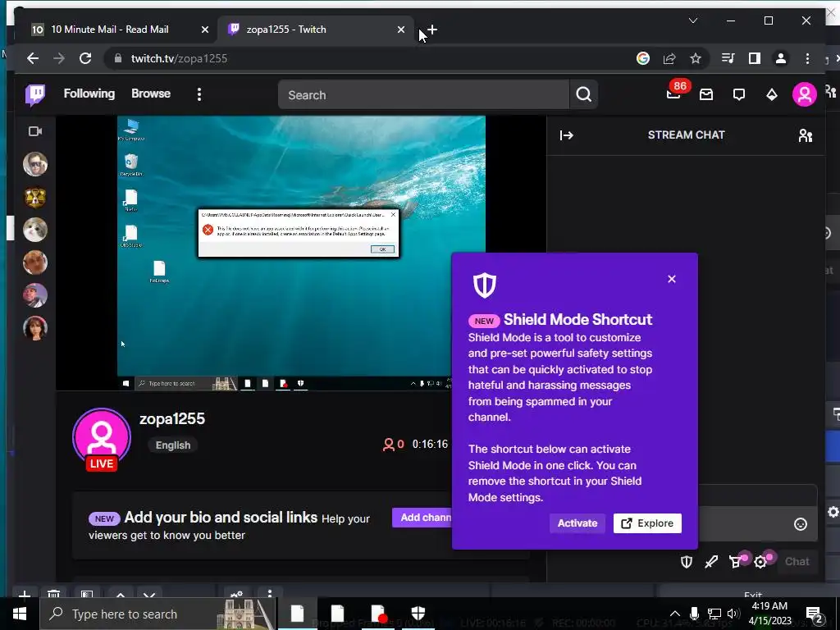840x630 pixels.
Task: Click the English language tag
Action: [x=172, y=445]
